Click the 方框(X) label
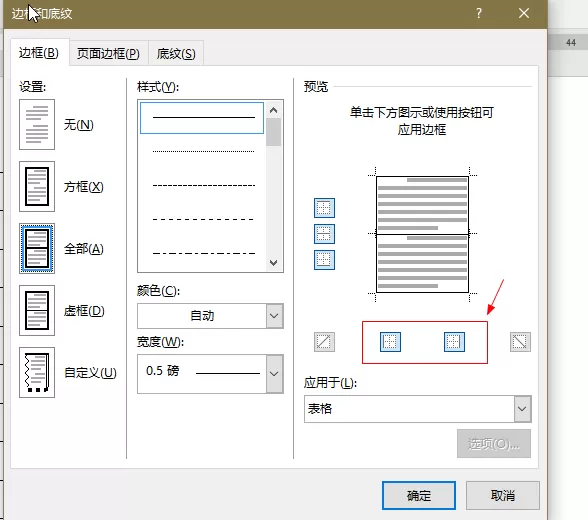 84,187
